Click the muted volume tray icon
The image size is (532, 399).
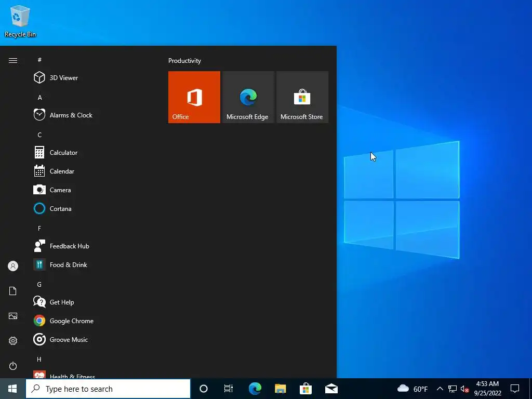pyautogui.click(x=465, y=389)
